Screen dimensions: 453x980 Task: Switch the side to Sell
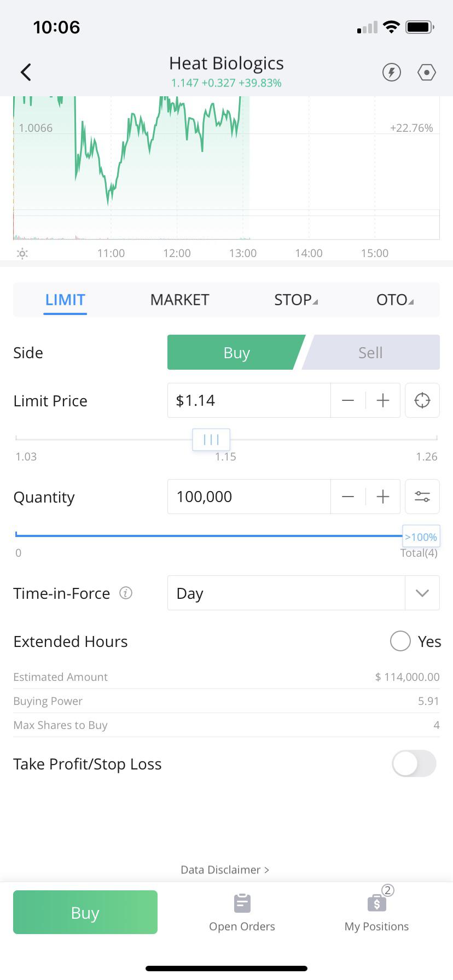click(x=371, y=353)
